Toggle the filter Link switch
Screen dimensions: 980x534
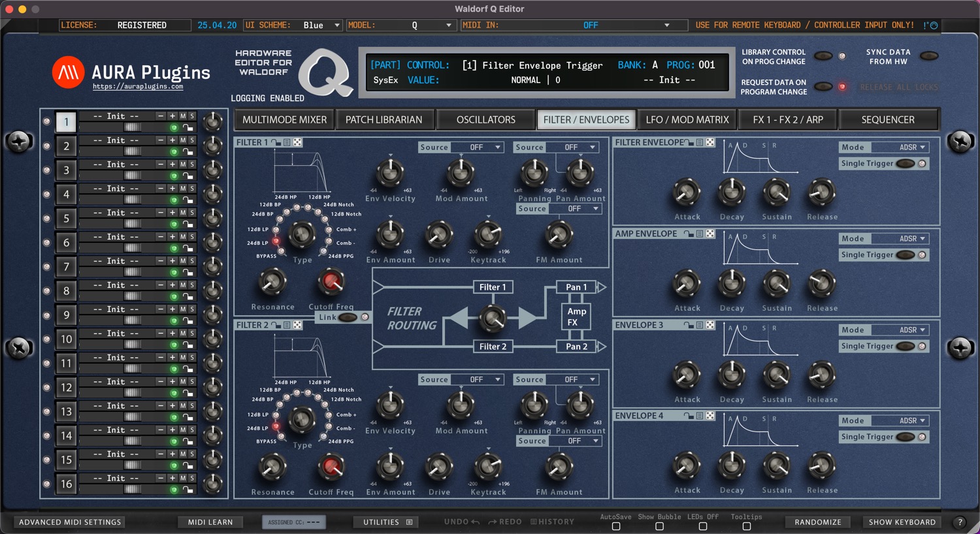click(x=348, y=318)
